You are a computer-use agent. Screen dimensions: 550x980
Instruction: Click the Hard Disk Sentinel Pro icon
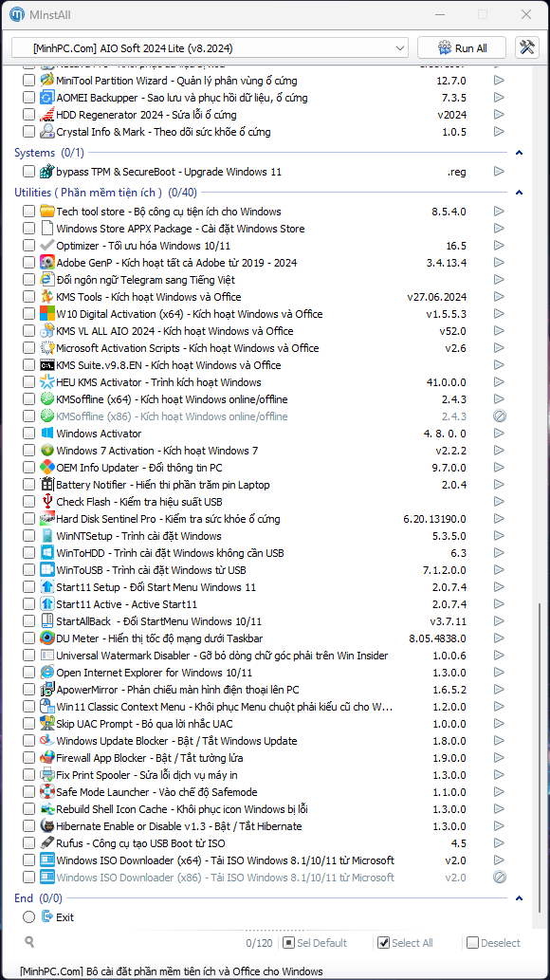[46, 519]
